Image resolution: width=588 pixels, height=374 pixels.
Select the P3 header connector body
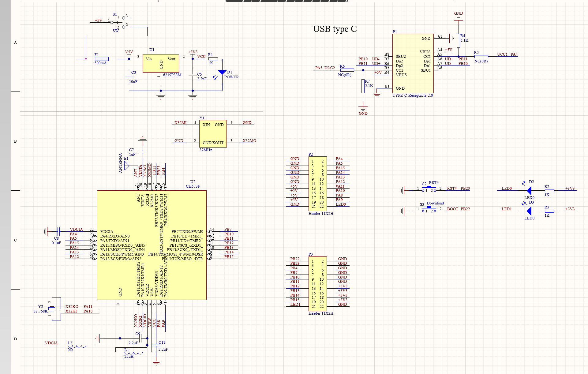pos(318,284)
